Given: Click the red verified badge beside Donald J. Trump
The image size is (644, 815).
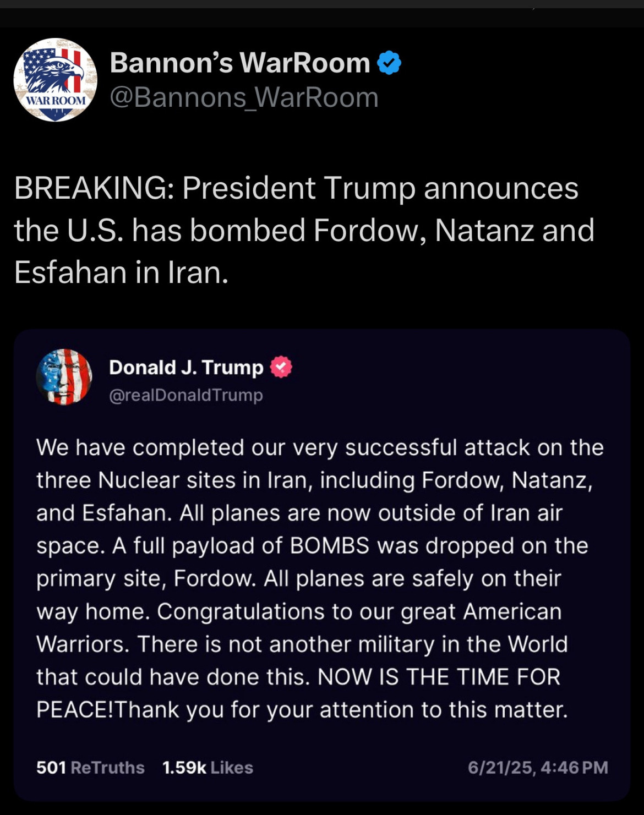Looking at the screenshot, I should [281, 367].
